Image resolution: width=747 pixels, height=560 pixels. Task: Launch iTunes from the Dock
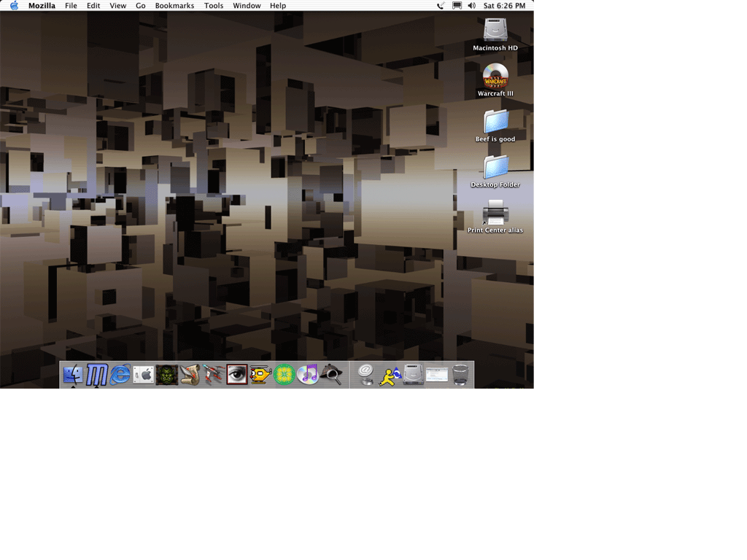[x=307, y=375]
